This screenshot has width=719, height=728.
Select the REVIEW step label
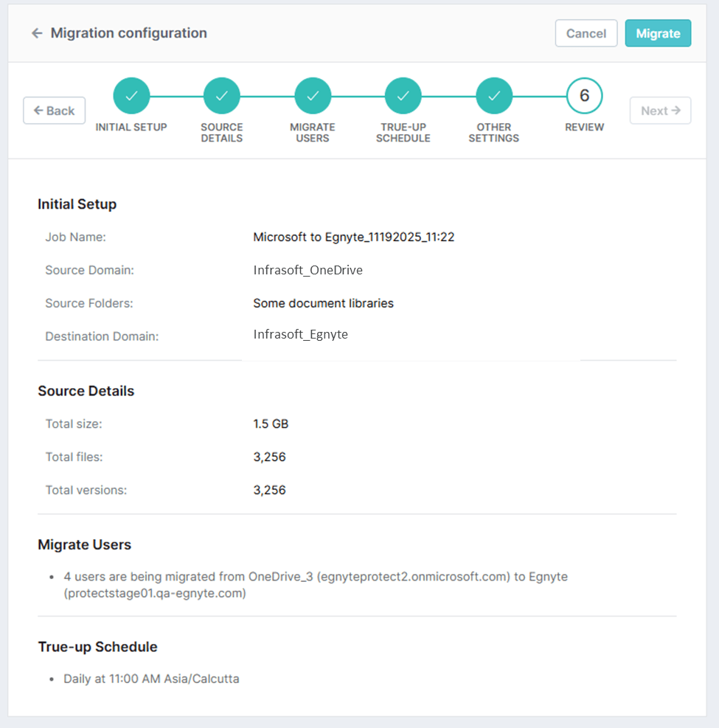tap(584, 127)
